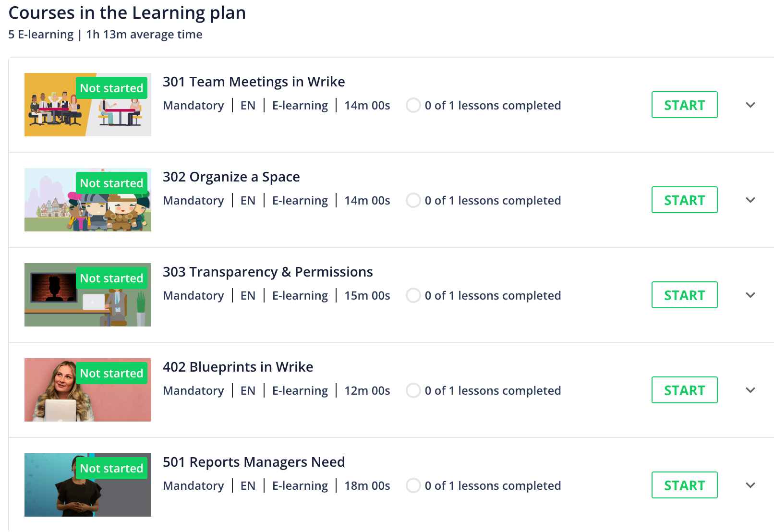Start the "301 Team Meetings in Wrike" course
This screenshot has height=532, width=774.
point(684,105)
